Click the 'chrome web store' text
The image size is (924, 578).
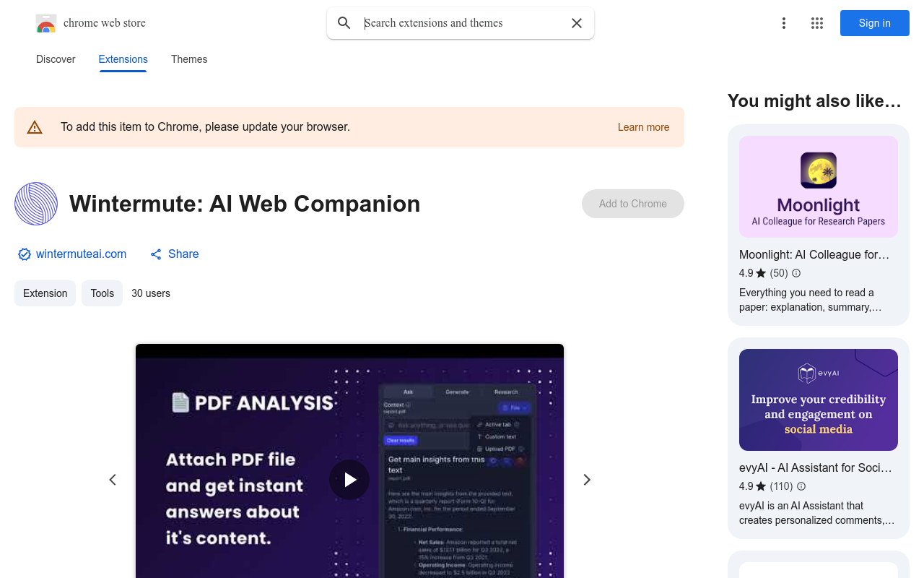pos(105,23)
